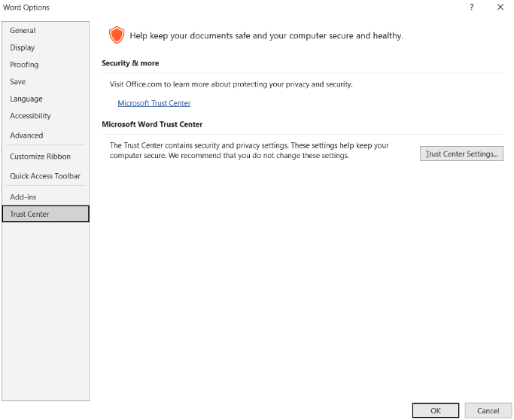This screenshot has width=514, height=420.
Task: Switch to the Display options
Action: pyautogui.click(x=23, y=47)
